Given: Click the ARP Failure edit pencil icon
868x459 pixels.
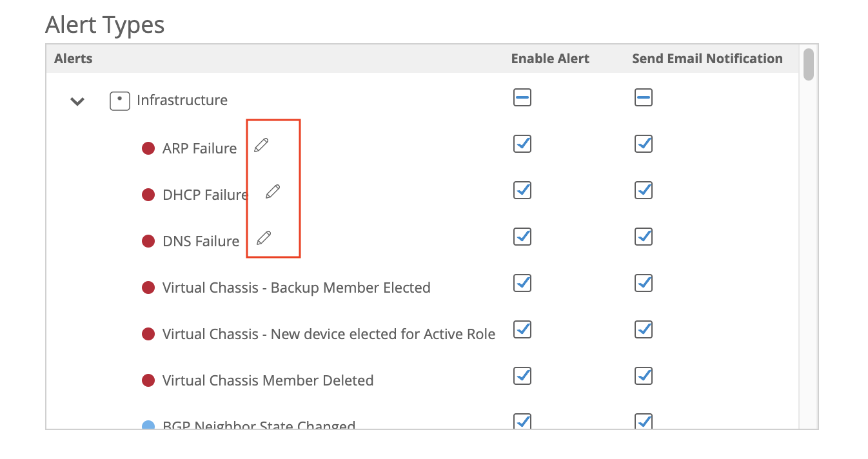Looking at the screenshot, I should (x=261, y=145).
